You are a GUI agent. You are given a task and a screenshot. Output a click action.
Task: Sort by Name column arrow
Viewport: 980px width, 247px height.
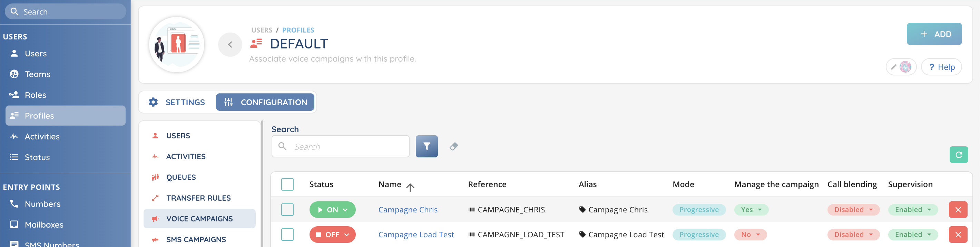[x=410, y=187]
